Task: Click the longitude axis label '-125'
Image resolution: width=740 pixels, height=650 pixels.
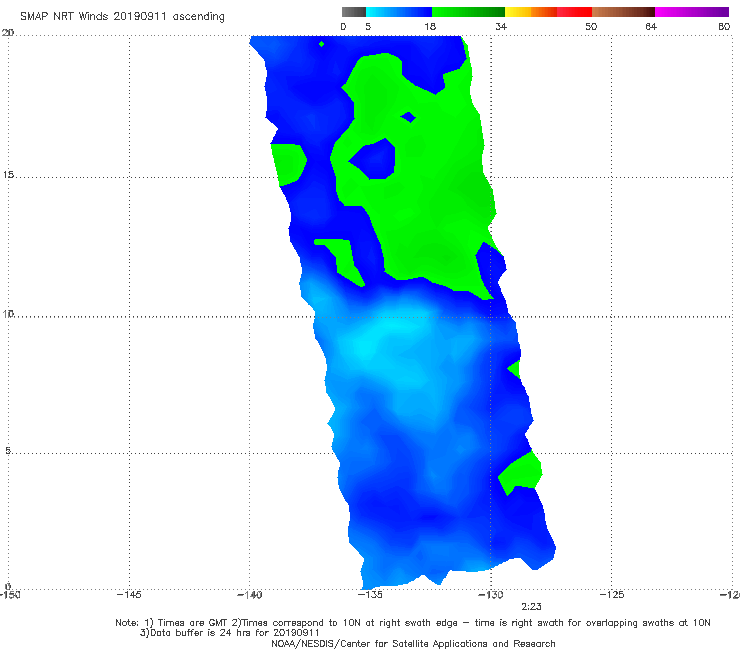Action: coord(612,594)
